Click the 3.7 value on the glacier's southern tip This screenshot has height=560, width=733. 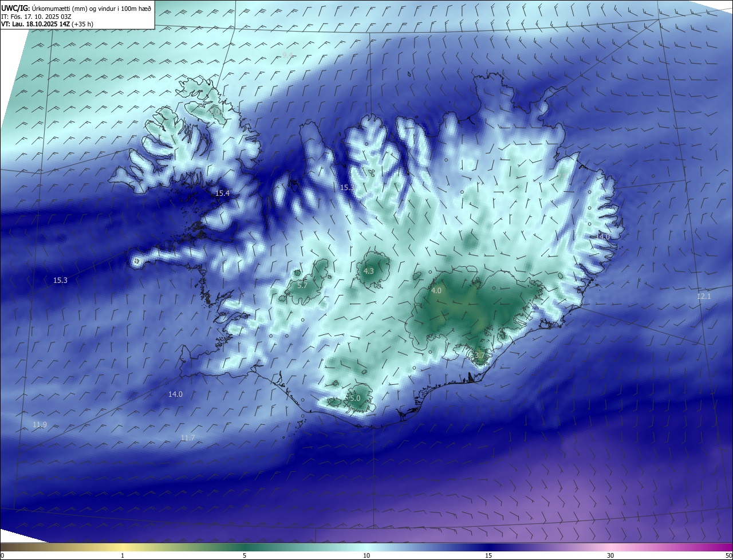click(x=480, y=356)
